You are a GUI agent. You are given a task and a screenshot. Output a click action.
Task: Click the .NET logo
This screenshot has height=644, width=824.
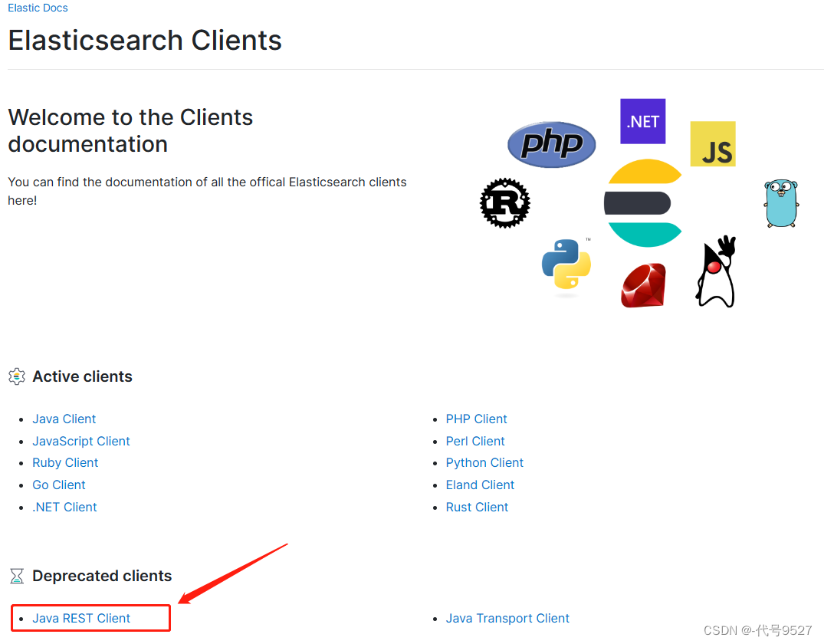[642, 121]
